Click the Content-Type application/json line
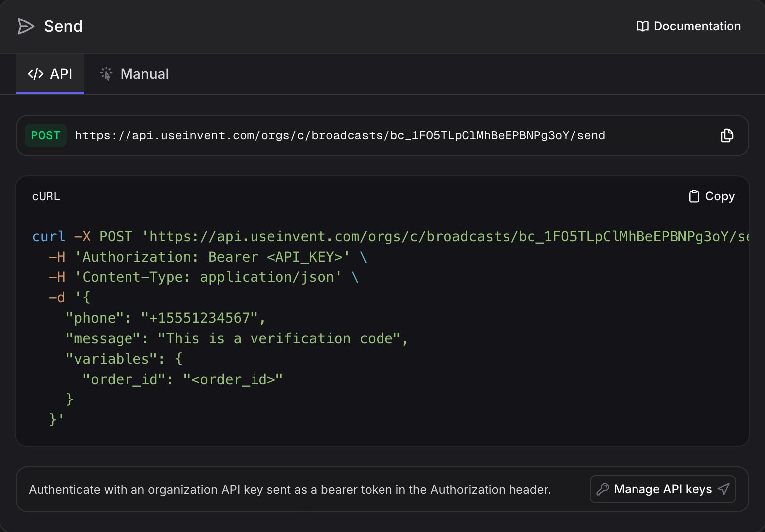 click(204, 277)
